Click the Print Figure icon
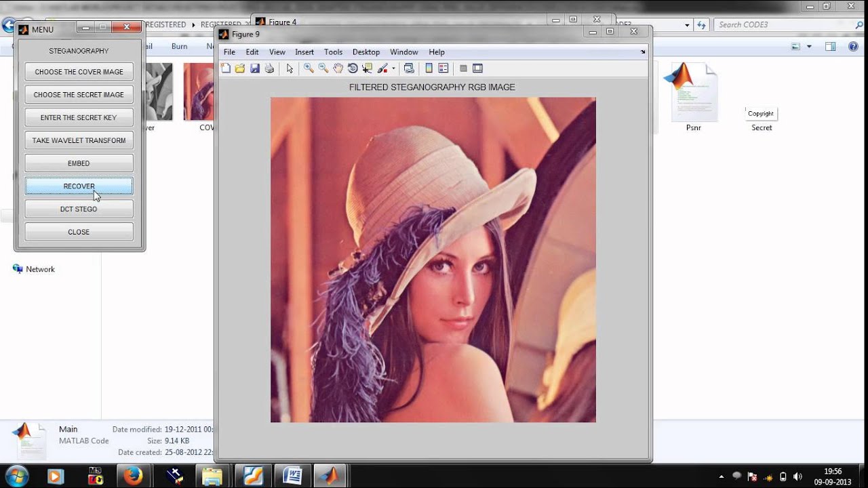Image resolution: width=868 pixels, height=488 pixels. (x=269, y=68)
